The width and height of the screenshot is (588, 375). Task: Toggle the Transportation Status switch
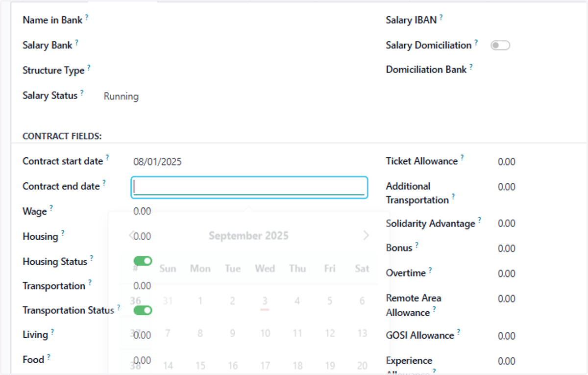click(x=143, y=310)
